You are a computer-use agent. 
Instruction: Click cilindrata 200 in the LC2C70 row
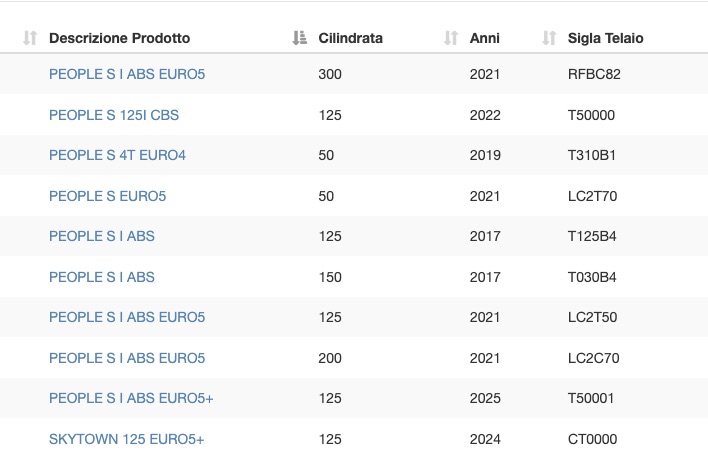[x=330, y=358]
